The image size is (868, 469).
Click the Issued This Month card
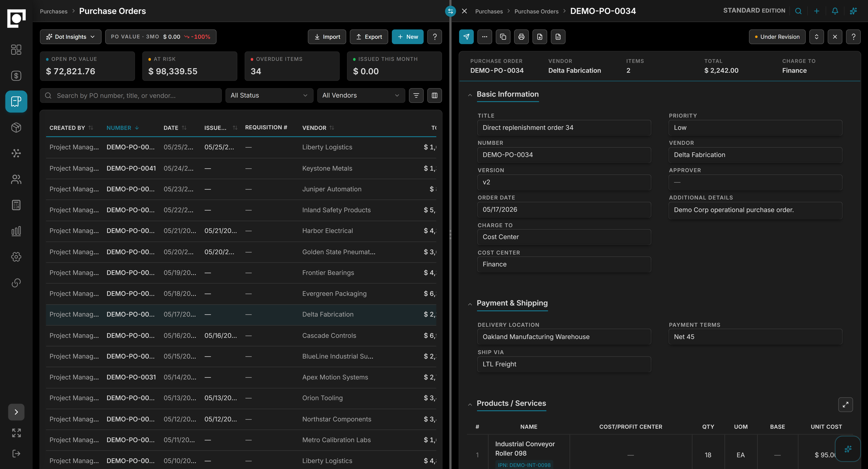[394, 66]
